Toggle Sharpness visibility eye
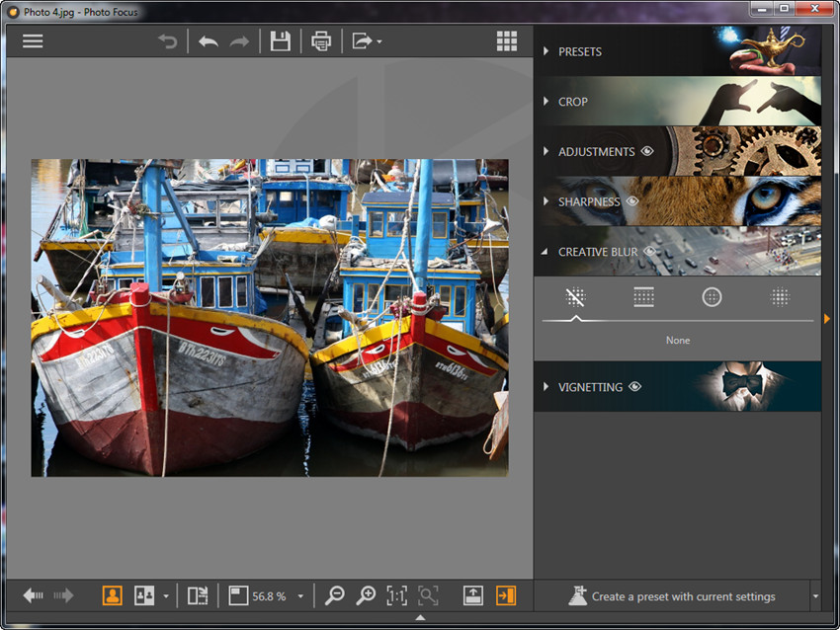Screen dimensions: 840x630 point(632,201)
